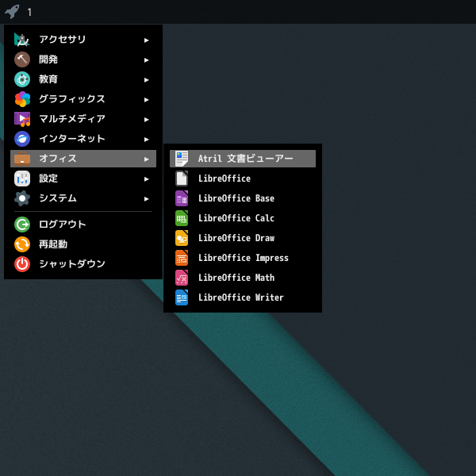This screenshot has height=476, width=476.
Task: Open the 開発 menu entry
Action: (83, 59)
